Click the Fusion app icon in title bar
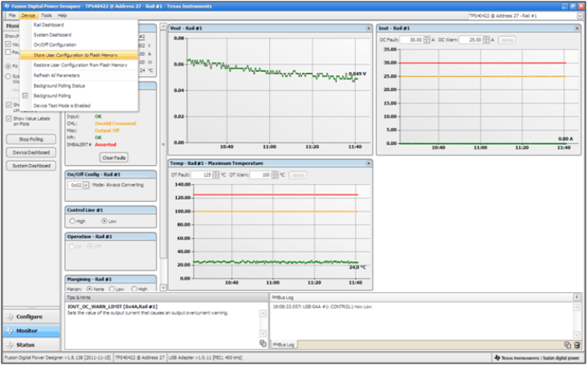 coord(5,5)
